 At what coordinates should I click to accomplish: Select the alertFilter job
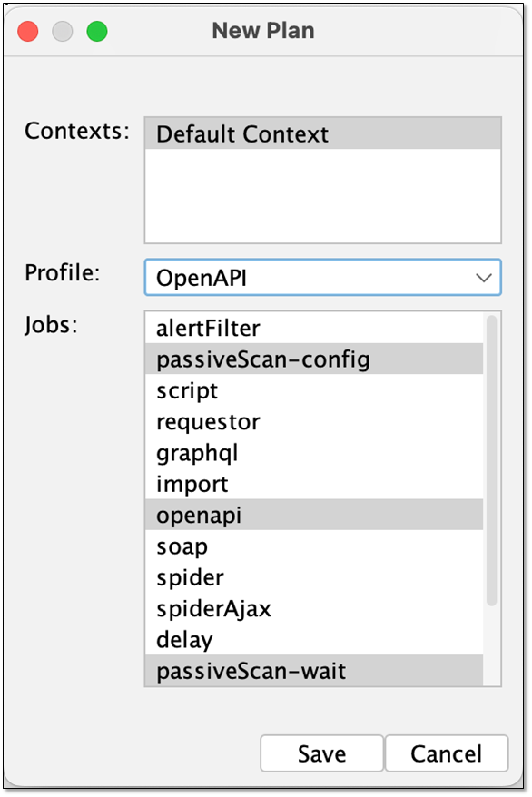[314, 328]
